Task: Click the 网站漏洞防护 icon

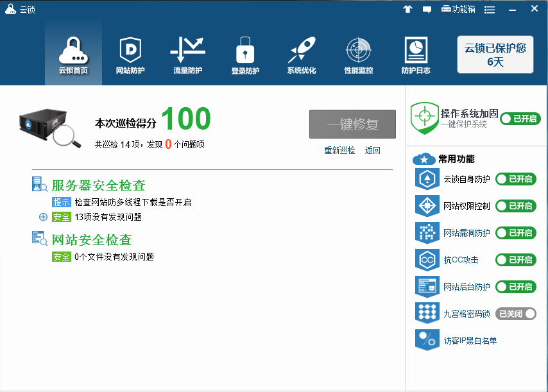Action: tap(427, 233)
